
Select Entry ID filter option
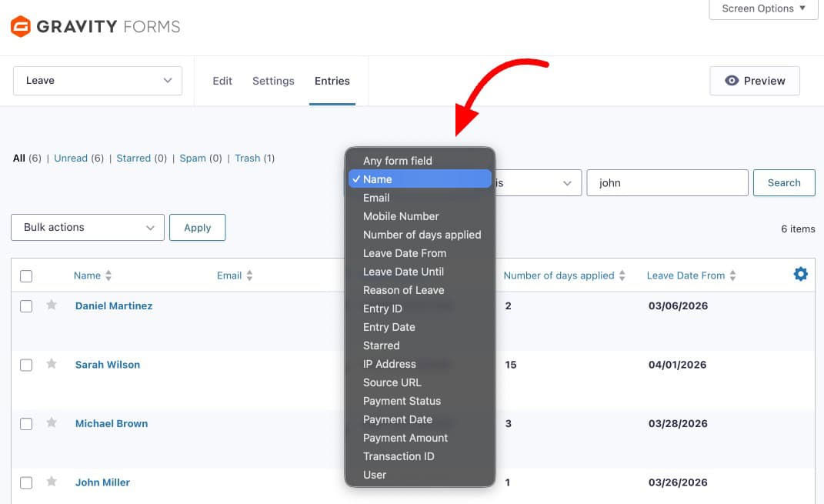[x=419, y=309]
